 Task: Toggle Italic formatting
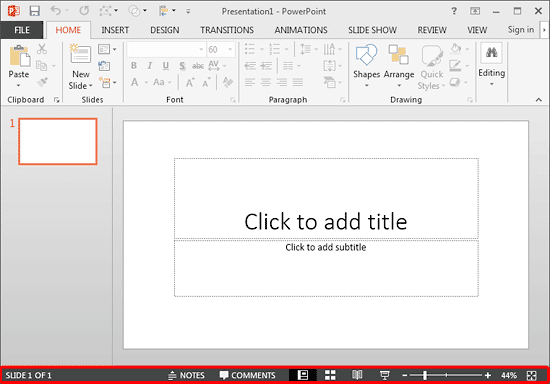[150, 66]
